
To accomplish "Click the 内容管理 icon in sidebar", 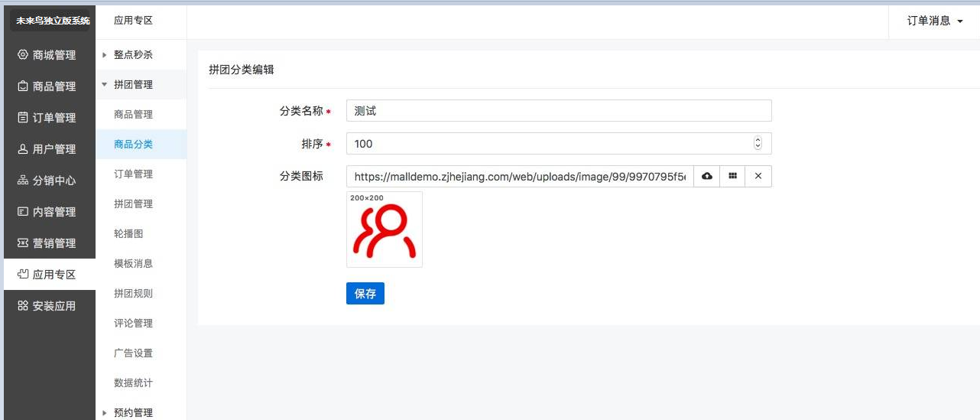I will (x=22, y=212).
